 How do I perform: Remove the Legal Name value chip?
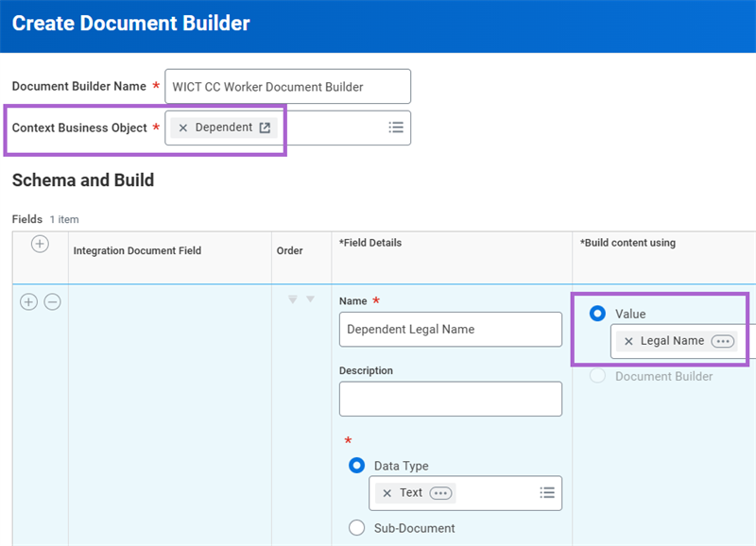pyautogui.click(x=628, y=341)
